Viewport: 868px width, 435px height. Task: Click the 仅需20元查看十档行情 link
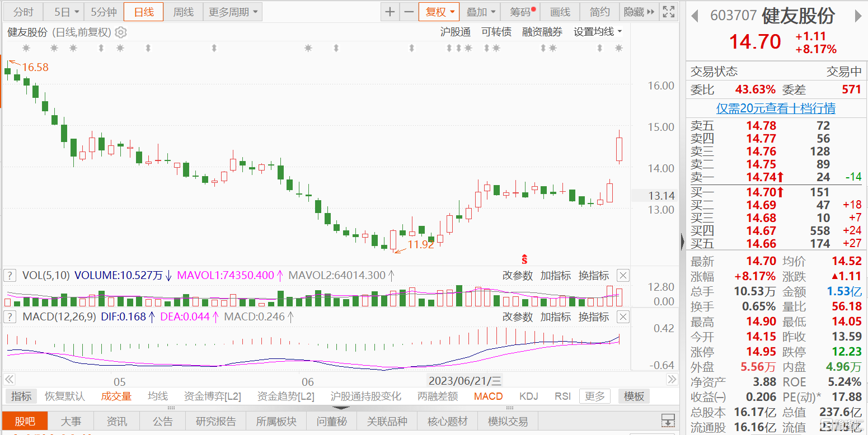(776, 108)
